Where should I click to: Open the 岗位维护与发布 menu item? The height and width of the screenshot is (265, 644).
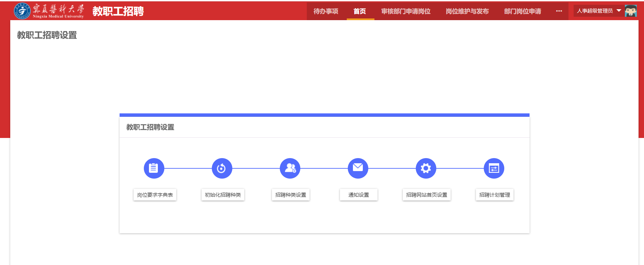[x=467, y=11]
